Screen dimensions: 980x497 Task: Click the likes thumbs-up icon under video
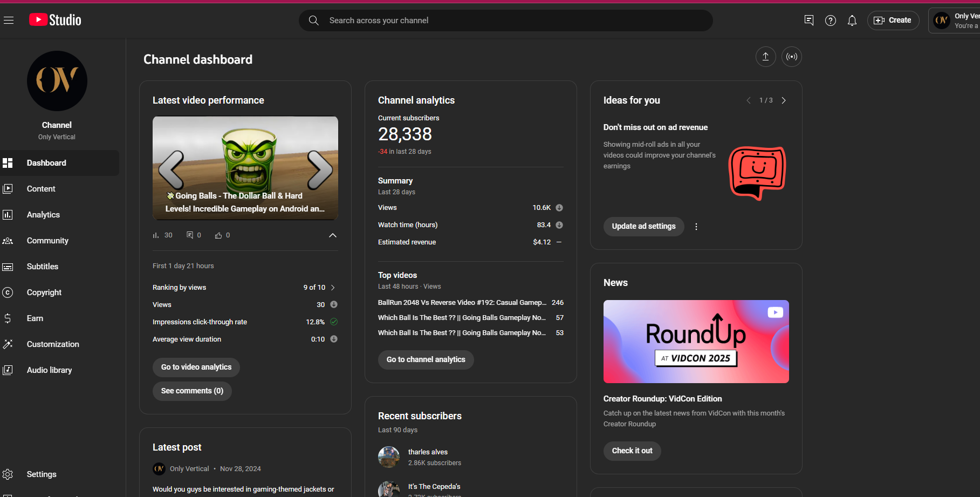coord(218,235)
